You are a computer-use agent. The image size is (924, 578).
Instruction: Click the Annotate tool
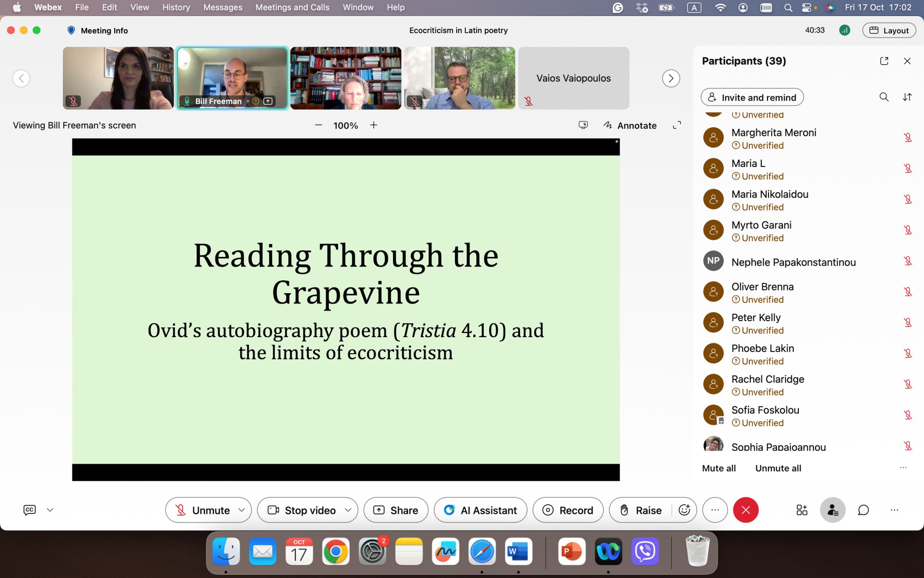tap(630, 125)
